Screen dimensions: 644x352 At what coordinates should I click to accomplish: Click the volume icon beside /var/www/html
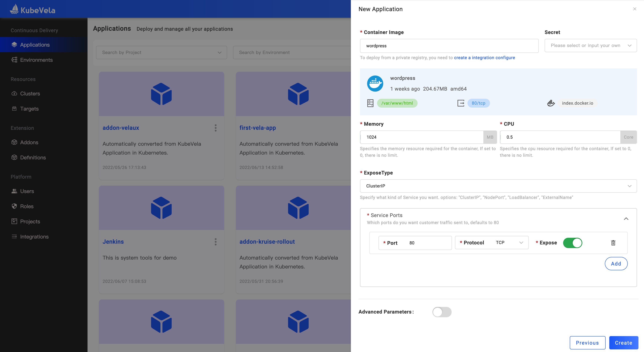[x=370, y=103]
